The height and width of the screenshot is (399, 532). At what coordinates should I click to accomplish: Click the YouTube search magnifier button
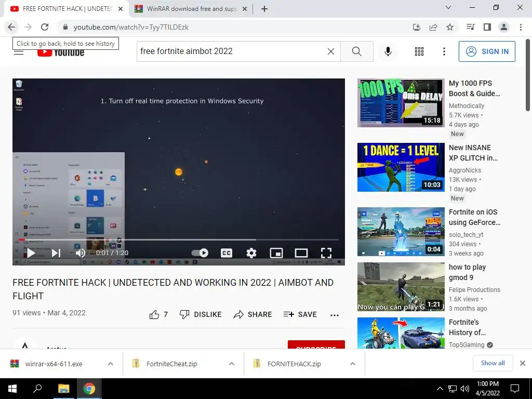click(x=356, y=51)
